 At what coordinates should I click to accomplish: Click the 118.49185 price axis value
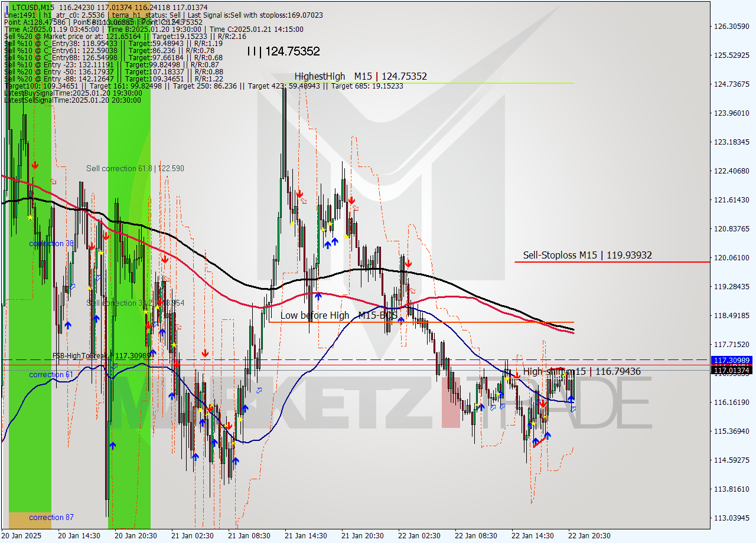tap(731, 316)
